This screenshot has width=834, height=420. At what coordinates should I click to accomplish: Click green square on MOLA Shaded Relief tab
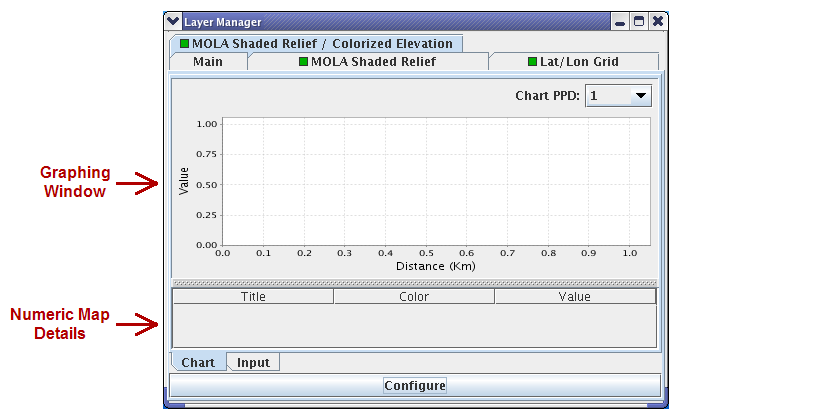click(x=304, y=62)
